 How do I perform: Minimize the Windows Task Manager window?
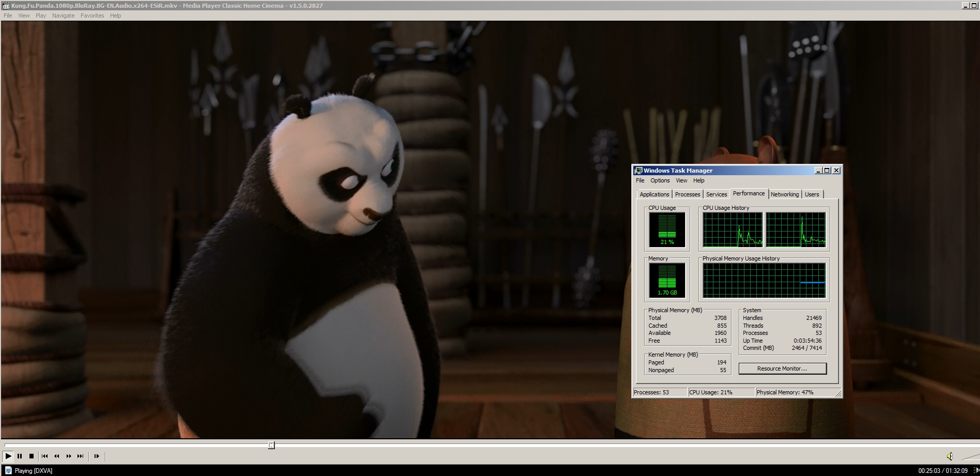click(818, 171)
